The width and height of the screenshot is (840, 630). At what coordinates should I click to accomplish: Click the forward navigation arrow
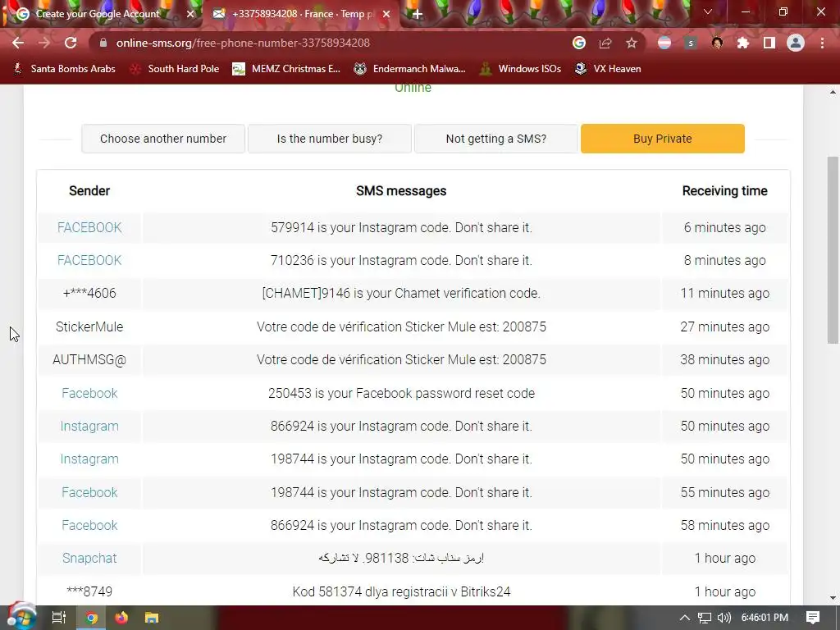(x=44, y=43)
